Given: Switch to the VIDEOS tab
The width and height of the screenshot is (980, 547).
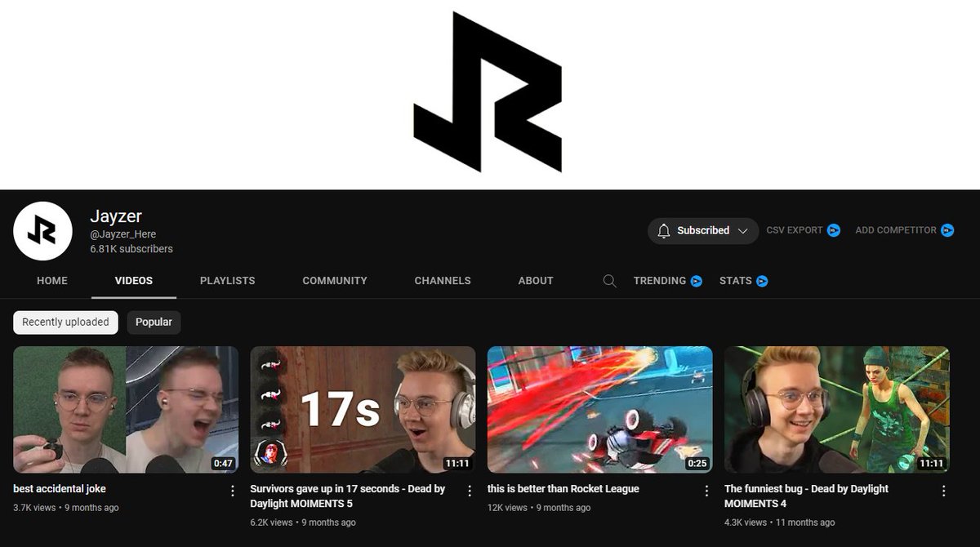Looking at the screenshot, I should [134, 281].
